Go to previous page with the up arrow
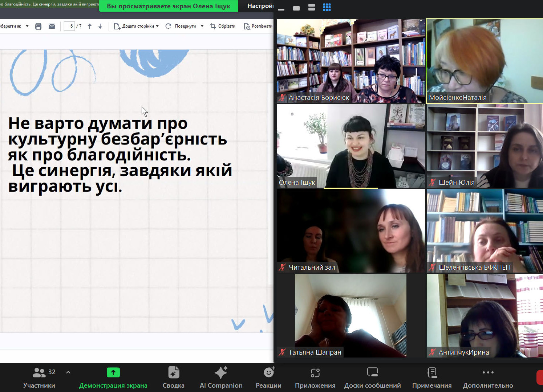The height and width of the screenshot is (392, 543). pyautogui.click(x=90, y=26)
